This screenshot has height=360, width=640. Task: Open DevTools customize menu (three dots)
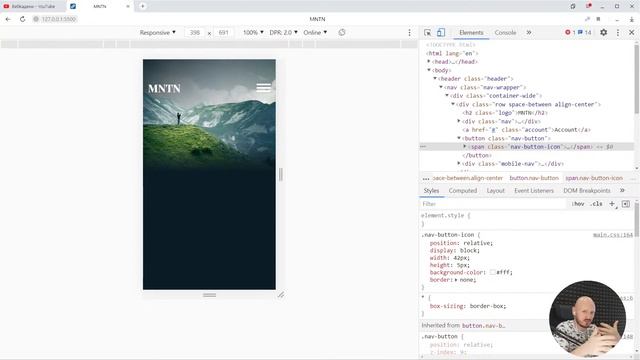618,33
